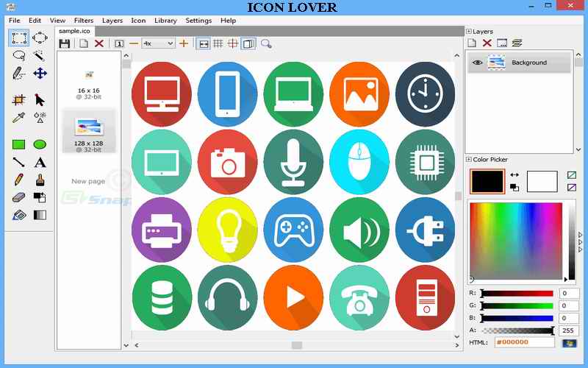Select the Pencil drawing tool
The width and height of the screenshot is (588, 368).
(19, 180)
